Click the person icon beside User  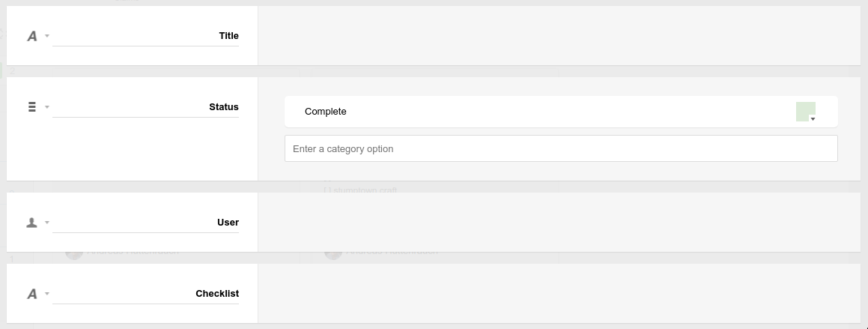(x=32, y=223)
